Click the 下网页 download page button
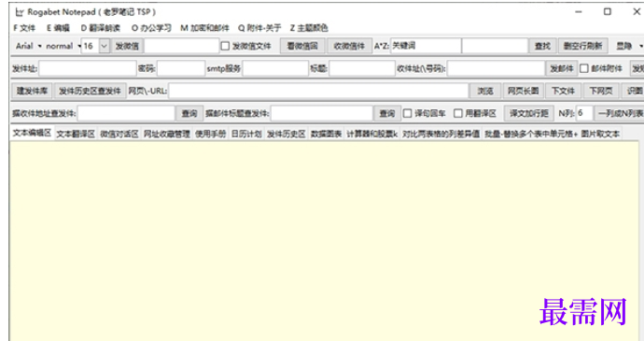Screen dimensions: 644x341 tap(601, 91)
